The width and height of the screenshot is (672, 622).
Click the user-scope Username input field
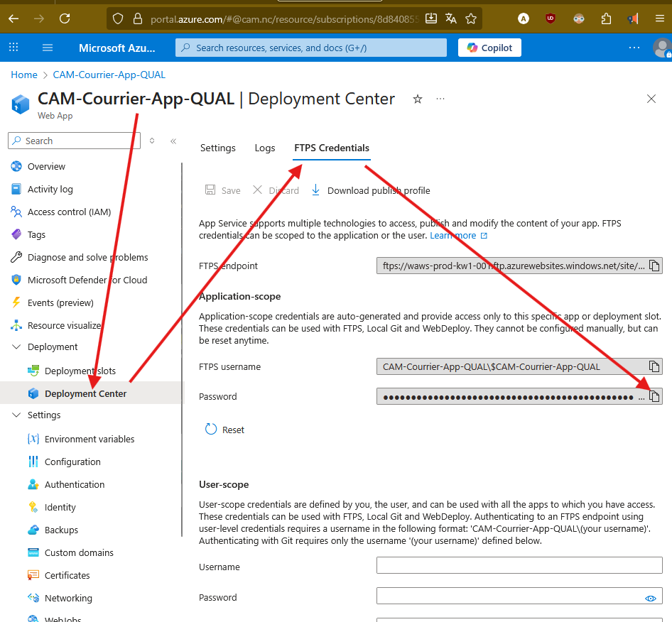coord(519,566)
